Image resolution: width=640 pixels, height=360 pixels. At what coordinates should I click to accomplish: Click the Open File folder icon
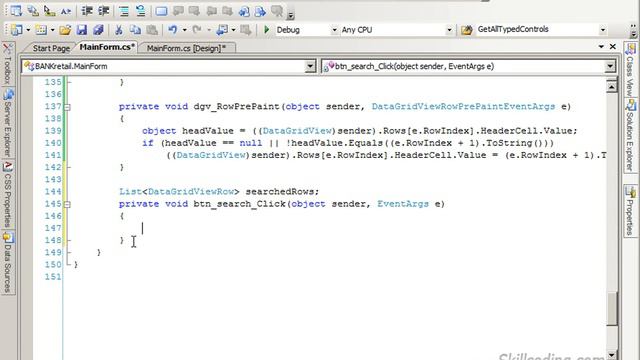point(65,30)
